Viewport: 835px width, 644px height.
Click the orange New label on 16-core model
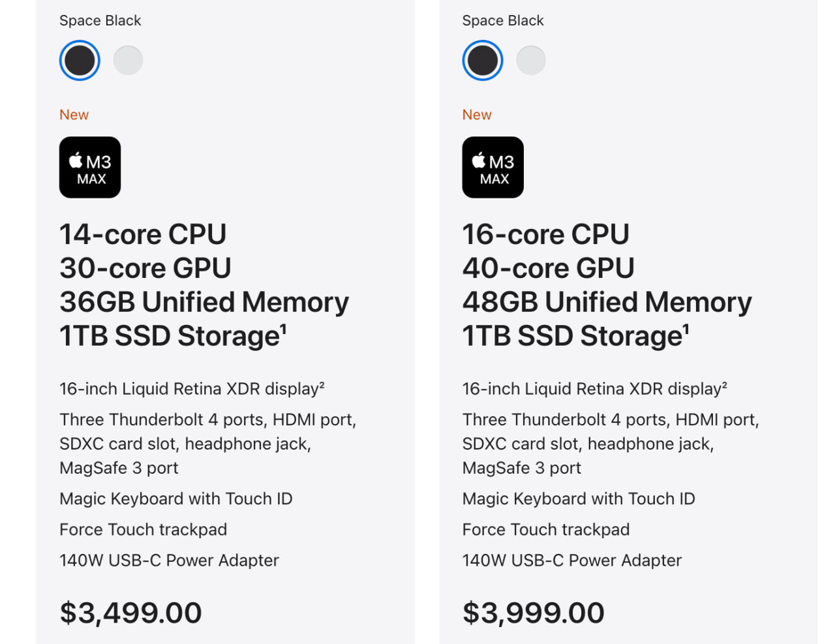pos(477,115)
